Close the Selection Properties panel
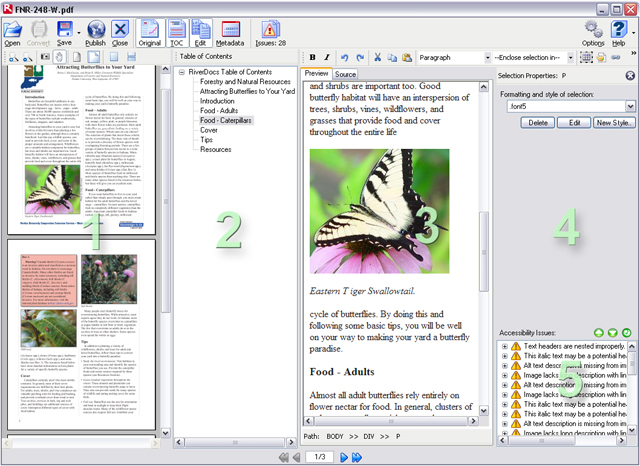 click(x=630, y=75)
